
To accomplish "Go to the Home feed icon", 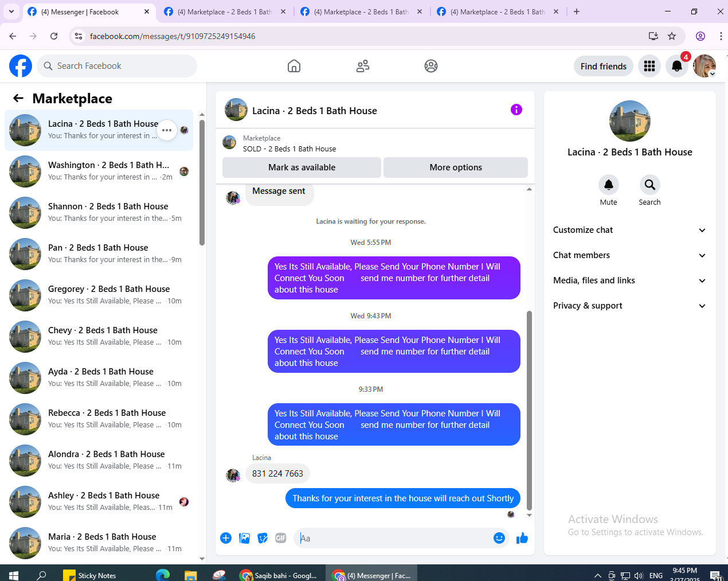I will click(294, 66).
